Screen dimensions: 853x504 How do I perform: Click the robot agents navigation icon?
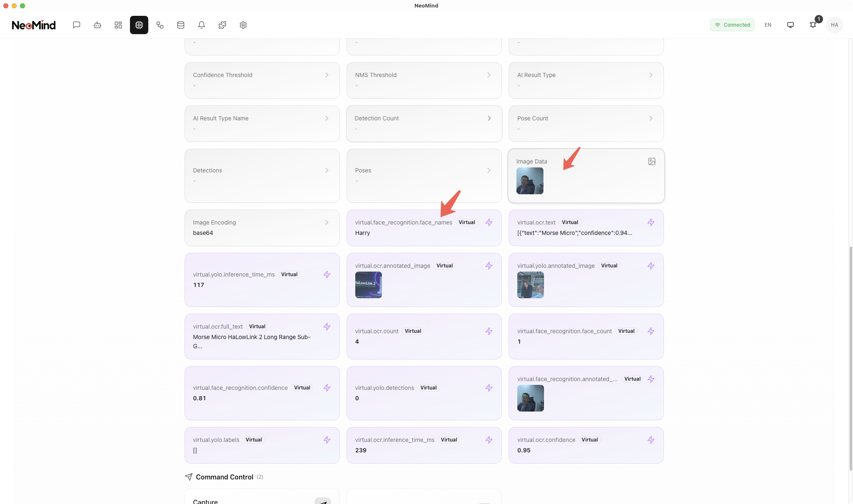pos(97,25)
